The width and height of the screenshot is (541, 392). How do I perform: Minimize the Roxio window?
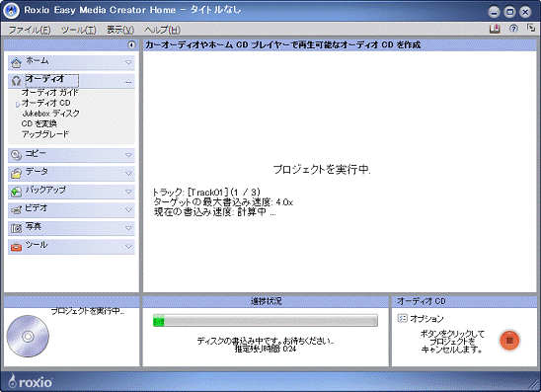[x=494, y=12]
